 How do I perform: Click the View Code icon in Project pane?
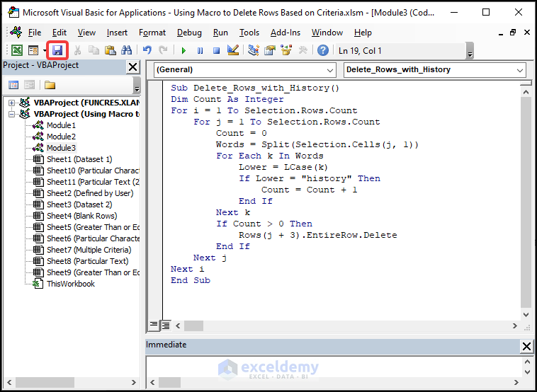point(13,85)
